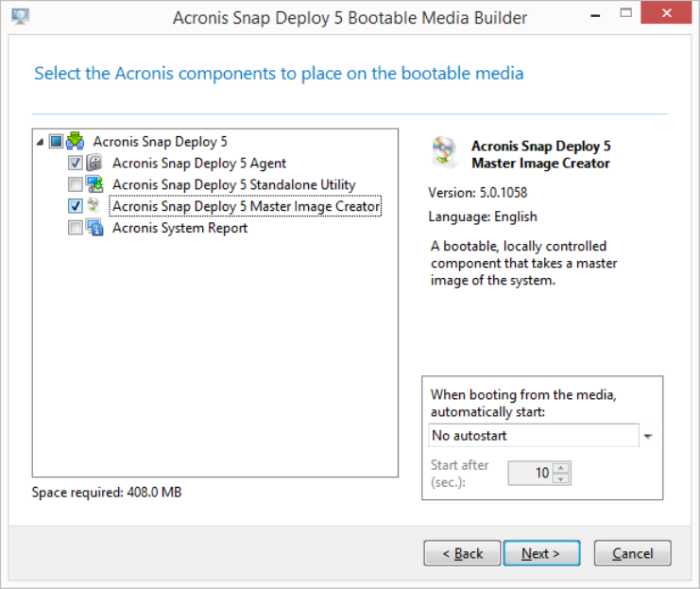Check the Acronis System Report checkbox

pyautogui.click(x=75, y=228)
